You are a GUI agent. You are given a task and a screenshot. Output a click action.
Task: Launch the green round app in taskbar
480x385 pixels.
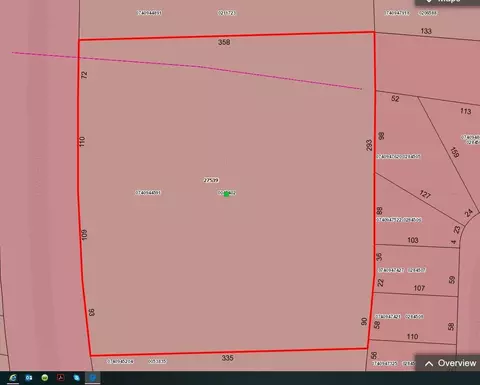pyautogui.click(x=45, y=377)
